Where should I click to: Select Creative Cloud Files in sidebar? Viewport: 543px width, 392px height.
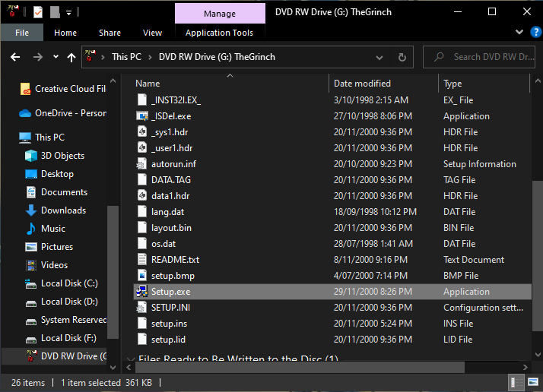62,89
